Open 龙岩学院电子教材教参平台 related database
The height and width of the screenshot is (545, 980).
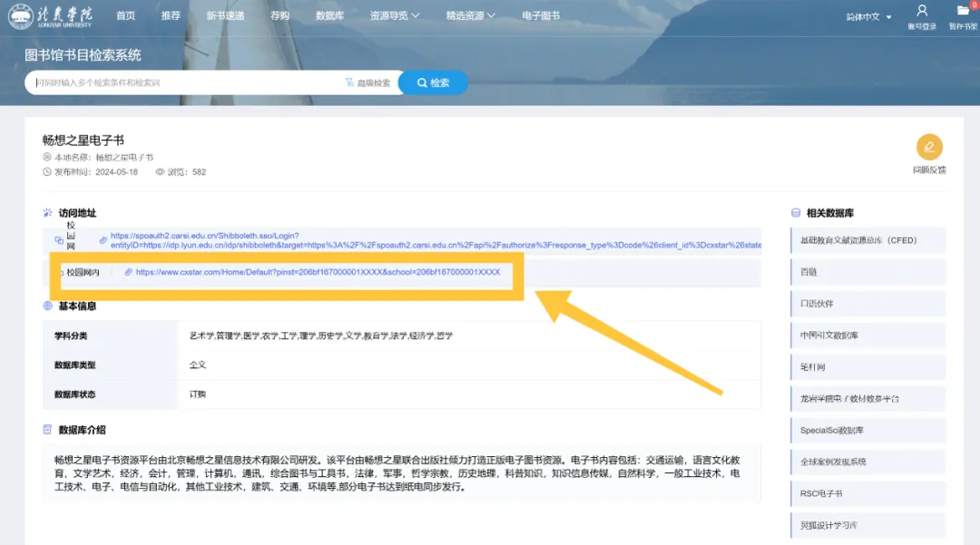[x=868, y=398]
